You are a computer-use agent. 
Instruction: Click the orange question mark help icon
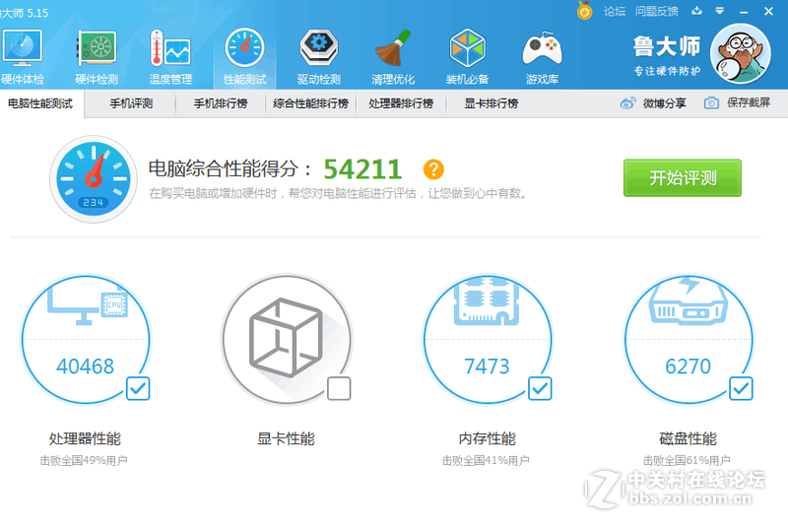click(x=433, y=169)
